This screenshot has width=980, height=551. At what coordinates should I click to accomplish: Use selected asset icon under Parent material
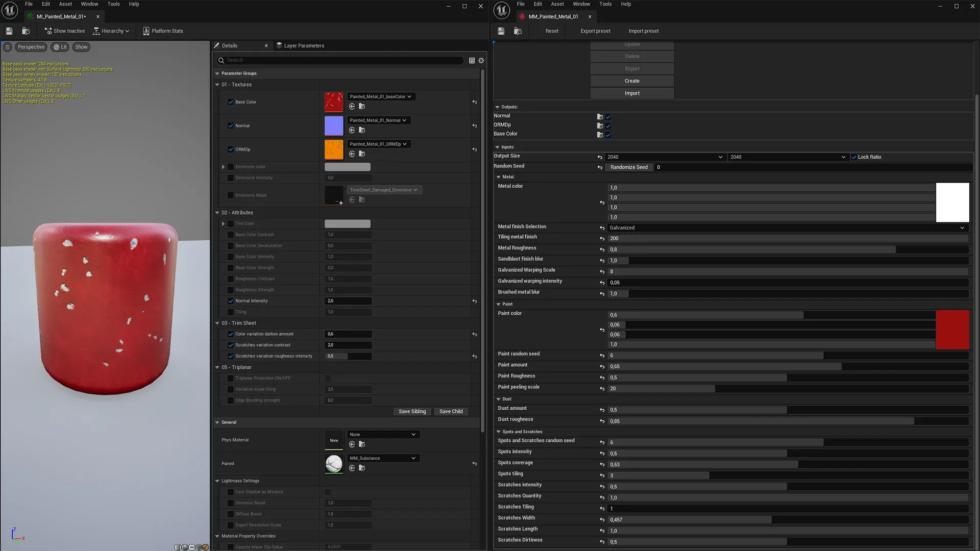coord(352,468)
